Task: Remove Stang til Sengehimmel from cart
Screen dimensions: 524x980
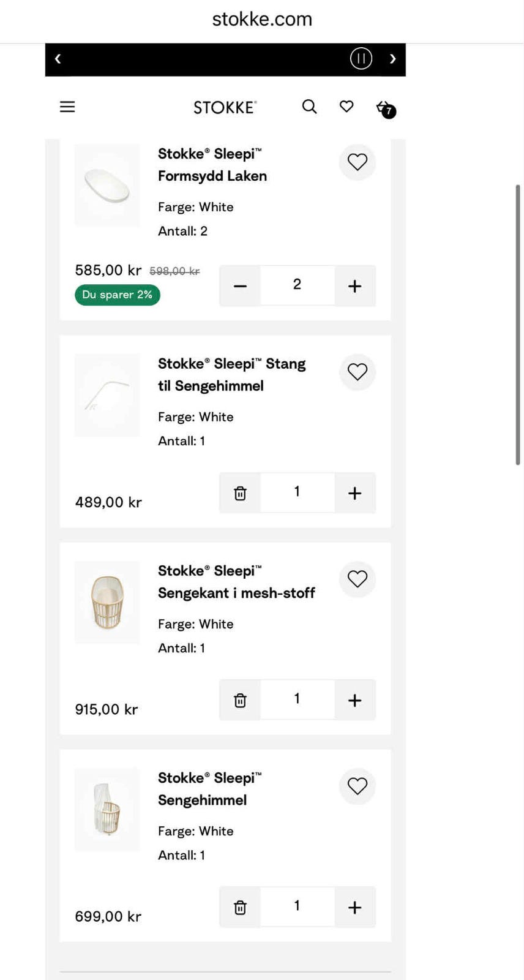Action: click(x=240, y=493)
